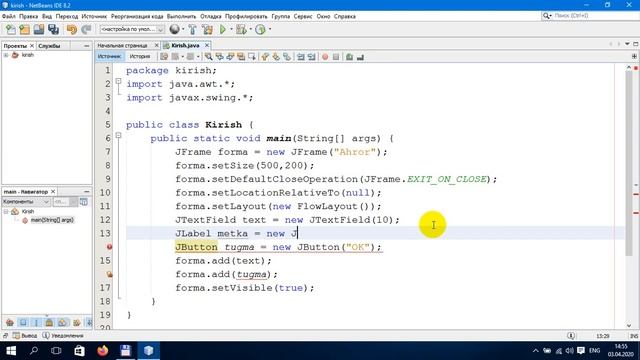Toggle Show Fields in Navigator

(23, 323)
